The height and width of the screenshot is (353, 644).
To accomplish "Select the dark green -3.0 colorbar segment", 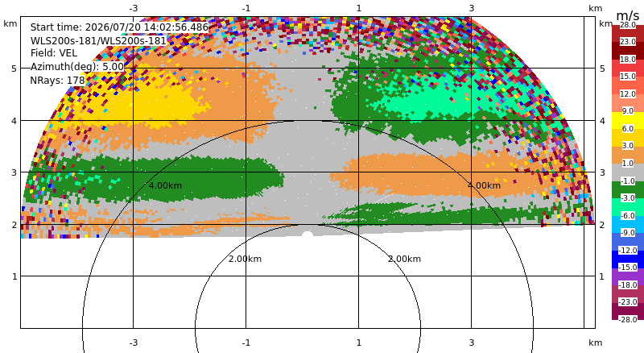I will pyautogui.click(x=628, y=189).
